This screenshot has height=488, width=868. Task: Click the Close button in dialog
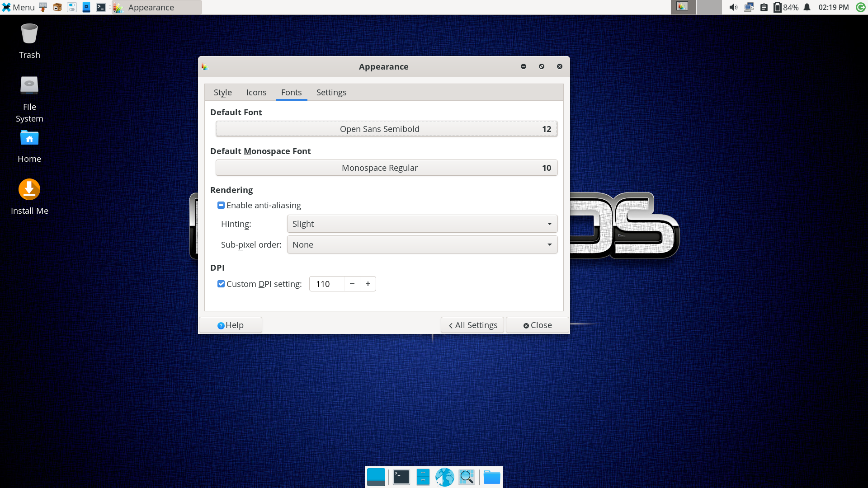(538, 325)
